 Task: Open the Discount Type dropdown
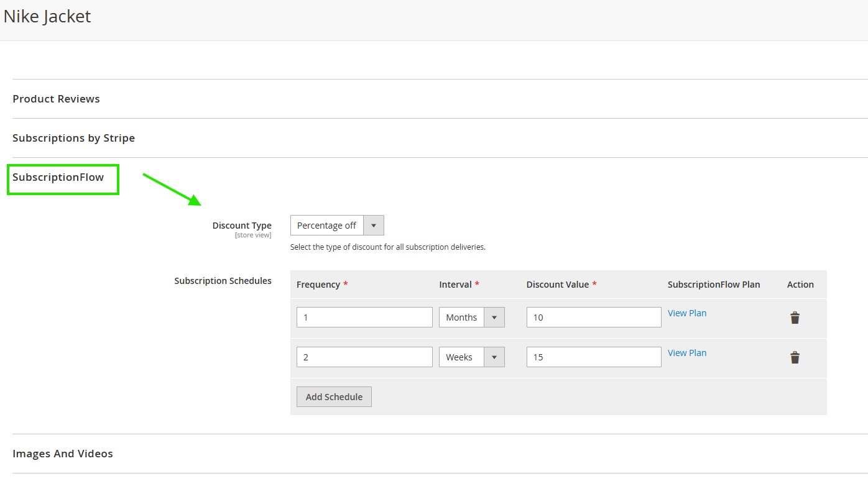337,226
